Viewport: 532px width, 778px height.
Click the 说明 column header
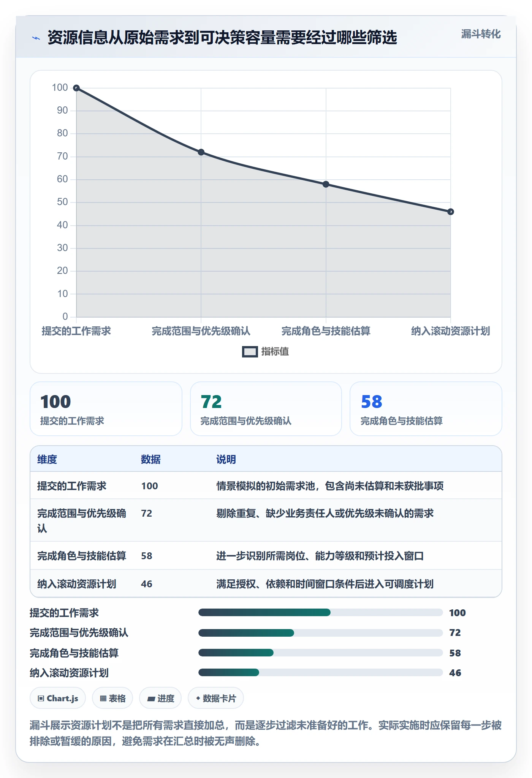point(226,459)
